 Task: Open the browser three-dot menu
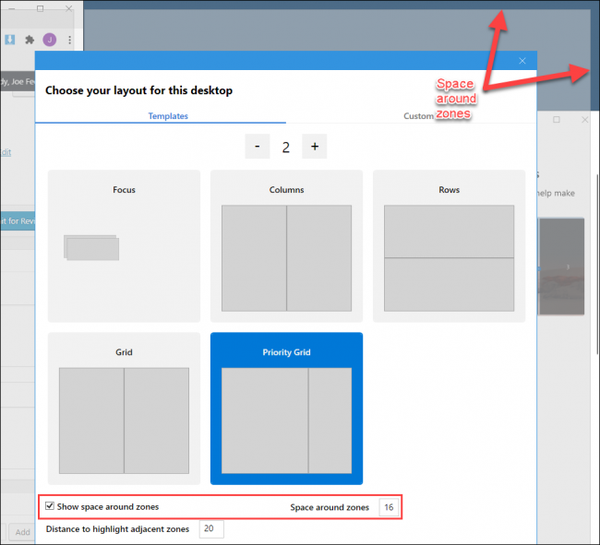tap(69, 40)
